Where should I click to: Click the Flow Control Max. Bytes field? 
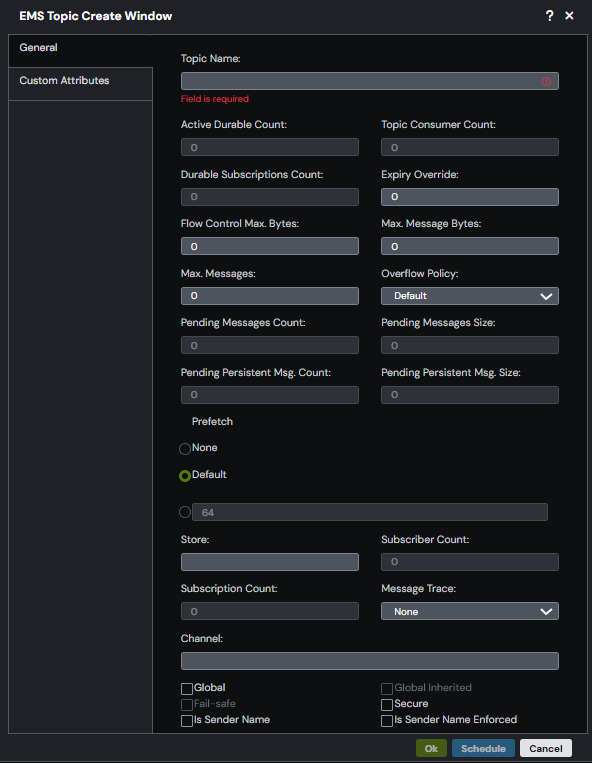(x=269, y=246)
